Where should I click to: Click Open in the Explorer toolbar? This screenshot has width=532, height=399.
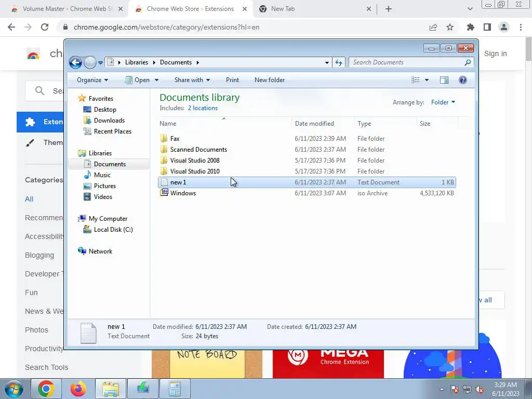(137, 80)
